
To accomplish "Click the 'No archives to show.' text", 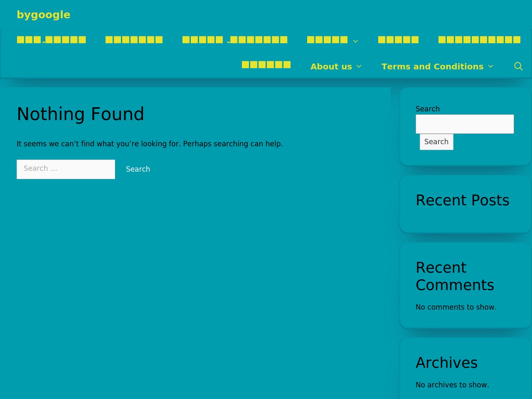I will 452,385.
